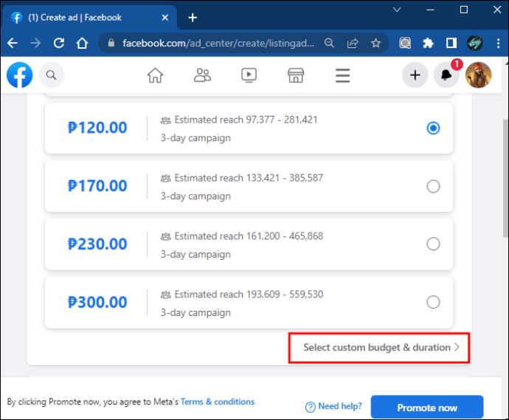The image size is (509, 420).
Task: Open the Extensions puzzle icon
Action: pyautogui.click(x=428, y=43)
